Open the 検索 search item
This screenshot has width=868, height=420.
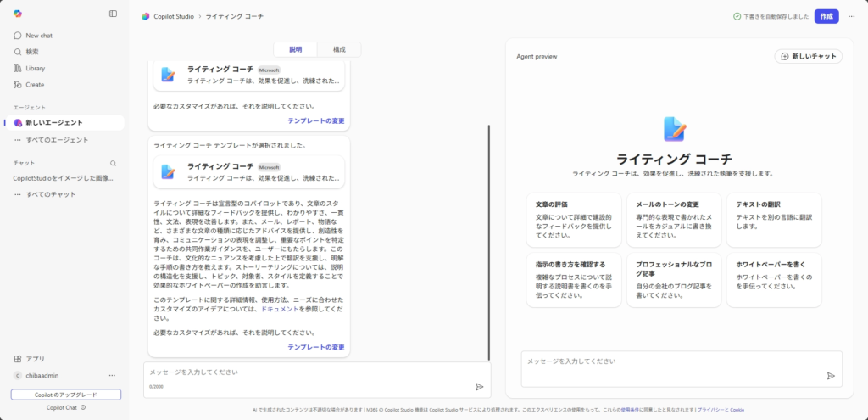[32, 52]
